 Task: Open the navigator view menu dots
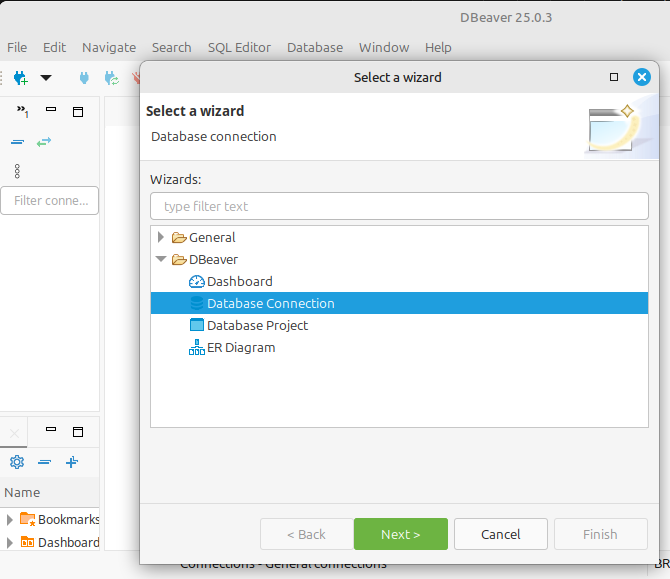click(17, 171)
